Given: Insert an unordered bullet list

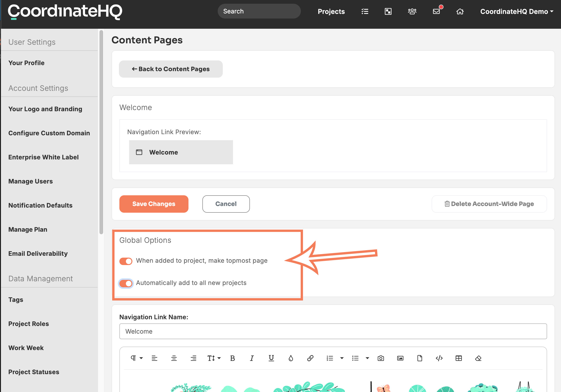Looking at the screenshot, I should 355,358.
